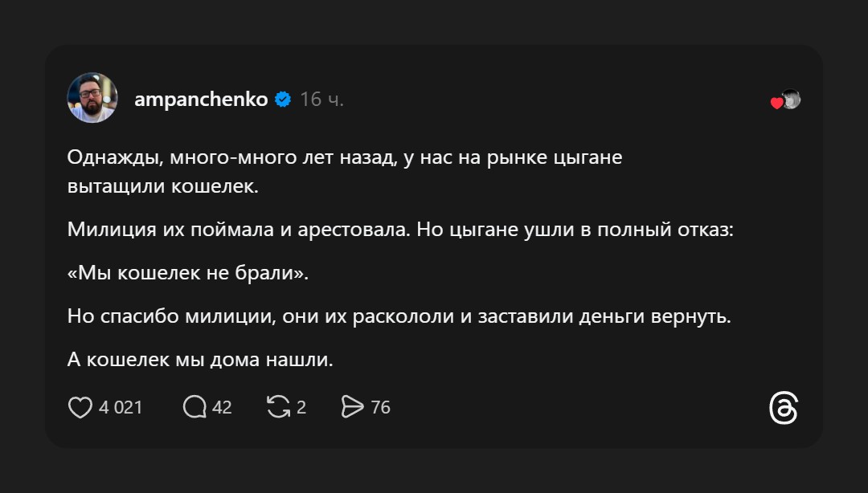Screen dimensions: 868x493
Task: Click the small grey avatar at top right
Action: pos(792,99)
